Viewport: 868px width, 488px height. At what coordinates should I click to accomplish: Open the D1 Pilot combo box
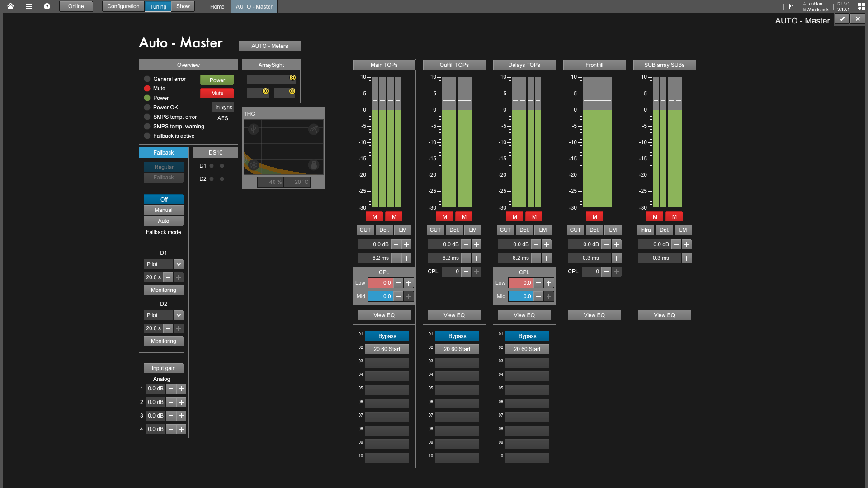[158, 264]
